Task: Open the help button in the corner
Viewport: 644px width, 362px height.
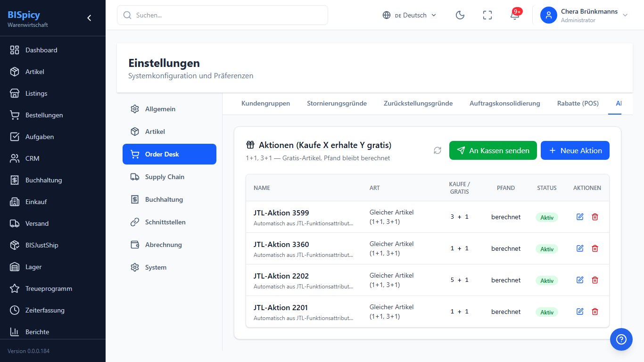Action: [621, 339]
